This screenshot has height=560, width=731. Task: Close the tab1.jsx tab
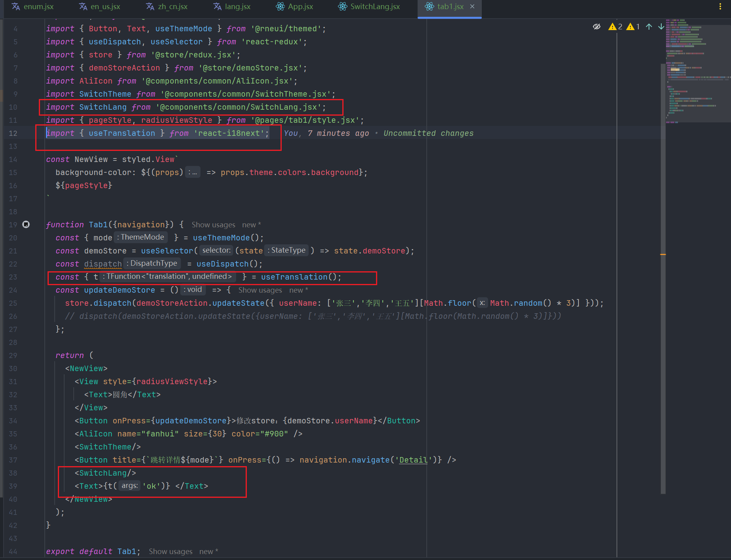coord(472,6)
